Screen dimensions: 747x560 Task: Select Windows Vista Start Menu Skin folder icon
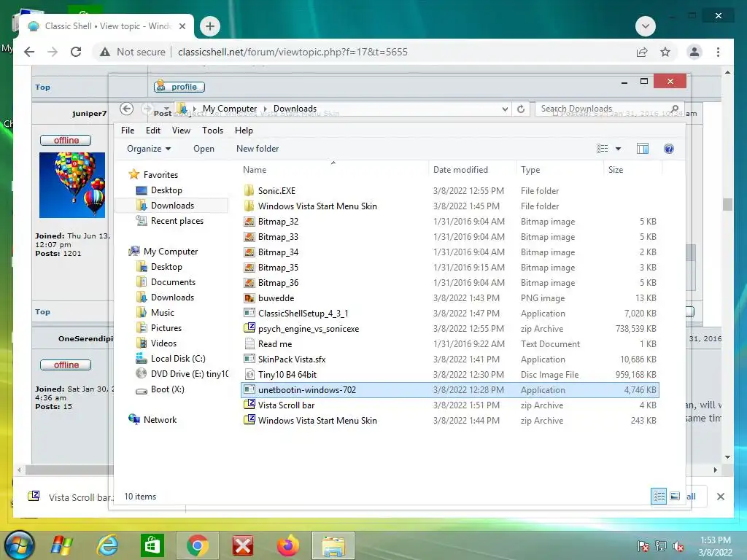[x=249, y=206]
